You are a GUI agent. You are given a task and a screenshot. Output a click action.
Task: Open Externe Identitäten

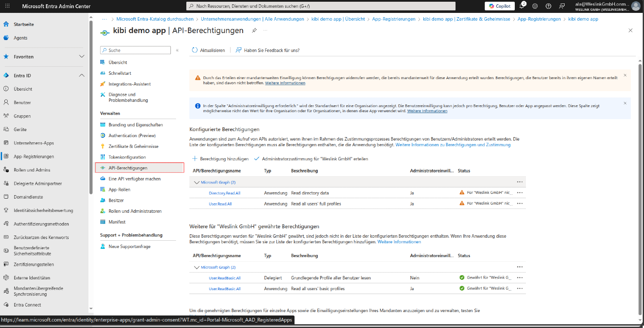32,278
